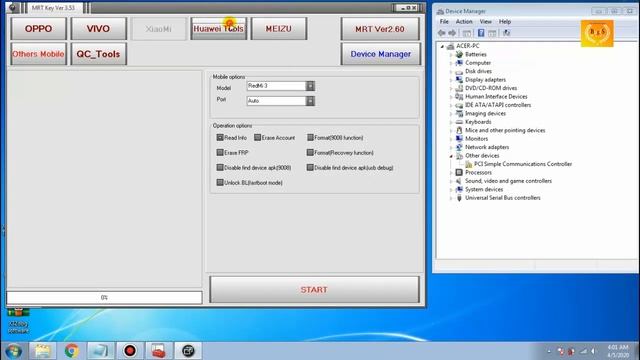Screen dimensions: 640x360
Task: Click the START button
Action: click(x=314, y=289)
